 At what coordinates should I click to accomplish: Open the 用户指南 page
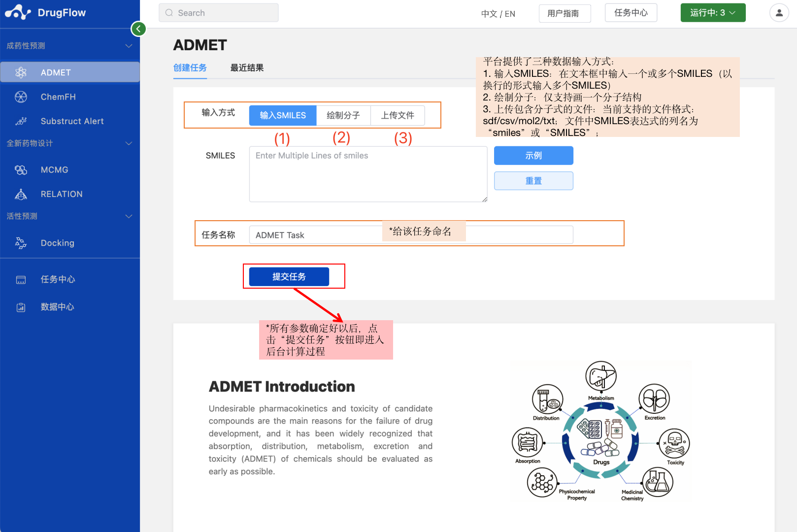565,13
